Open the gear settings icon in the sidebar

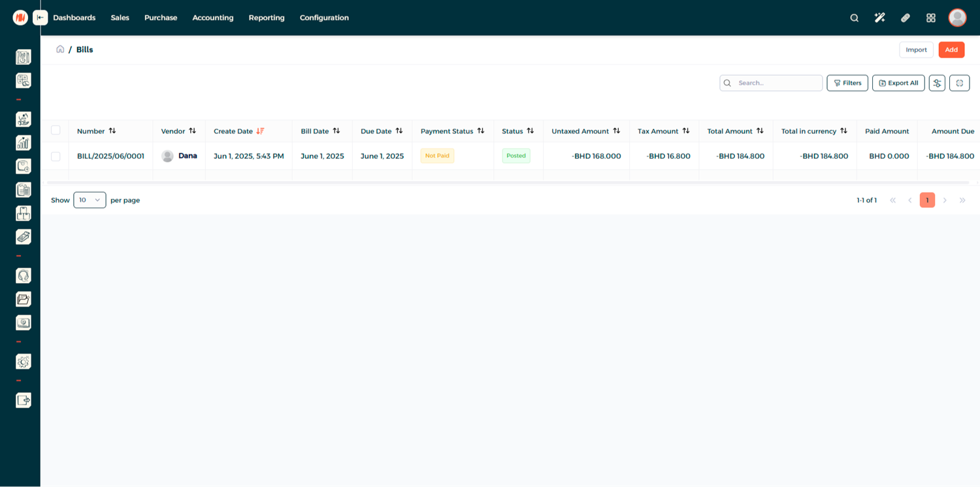pyautogui.click(x=24, y=361)
